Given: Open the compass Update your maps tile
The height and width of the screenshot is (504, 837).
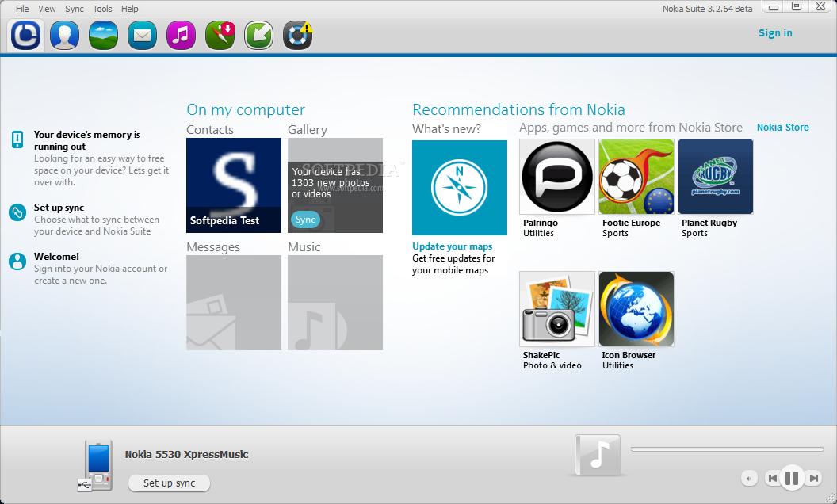Looking at the screenshot, I should click(460, 187).
